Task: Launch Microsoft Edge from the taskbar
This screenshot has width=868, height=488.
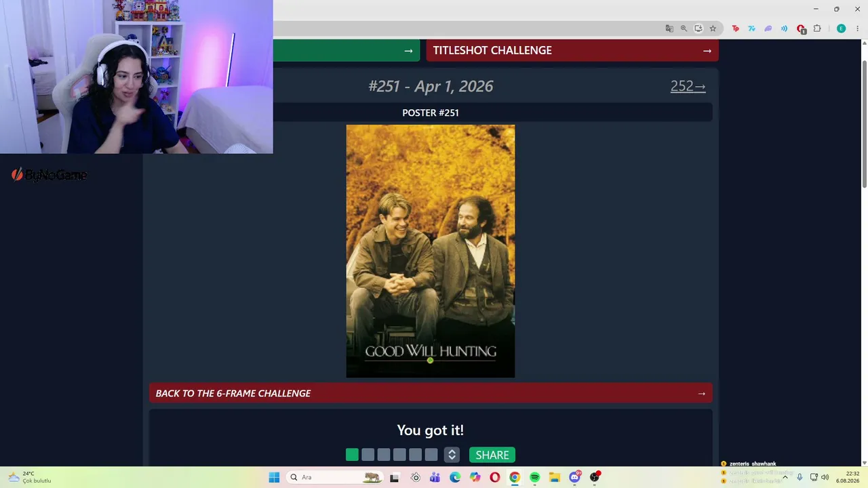Action: (455, 477)
